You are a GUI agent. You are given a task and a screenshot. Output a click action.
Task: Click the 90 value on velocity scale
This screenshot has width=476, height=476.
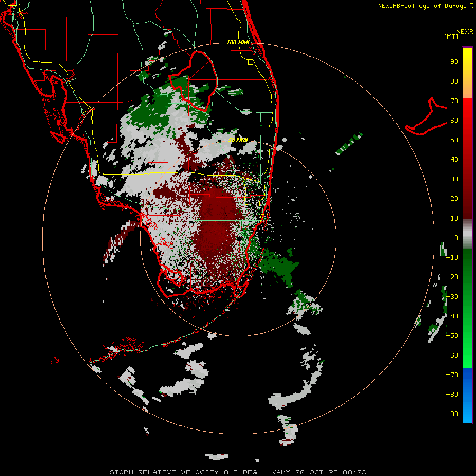click(454, 62)
